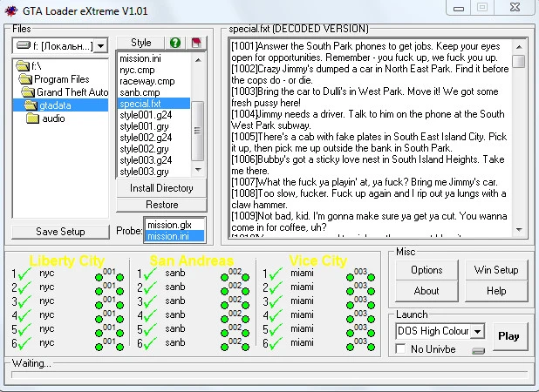This screenshot has width=539, height=392.
Task: Select raceway.cmp in the file list
Action: (154, 81)
